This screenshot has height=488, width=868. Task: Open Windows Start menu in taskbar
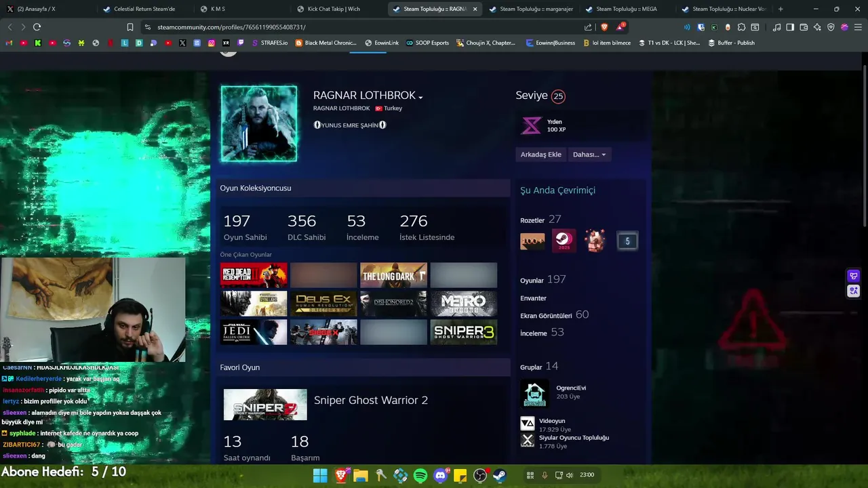320,475
